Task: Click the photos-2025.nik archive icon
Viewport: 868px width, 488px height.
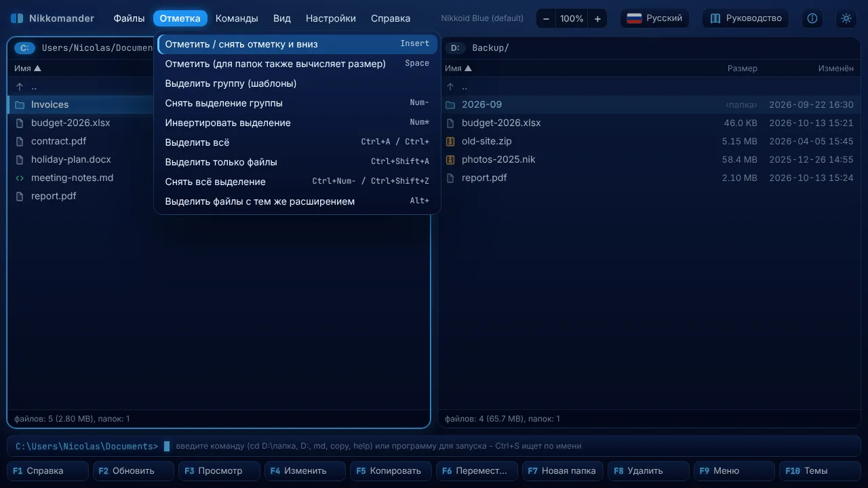Action: point(450,159)
